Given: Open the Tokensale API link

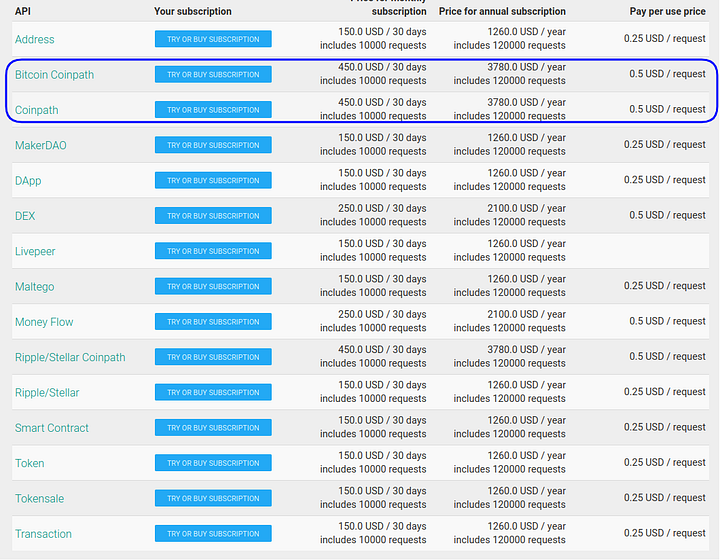Looking at the screenshot, I should [x=39, y=499].
